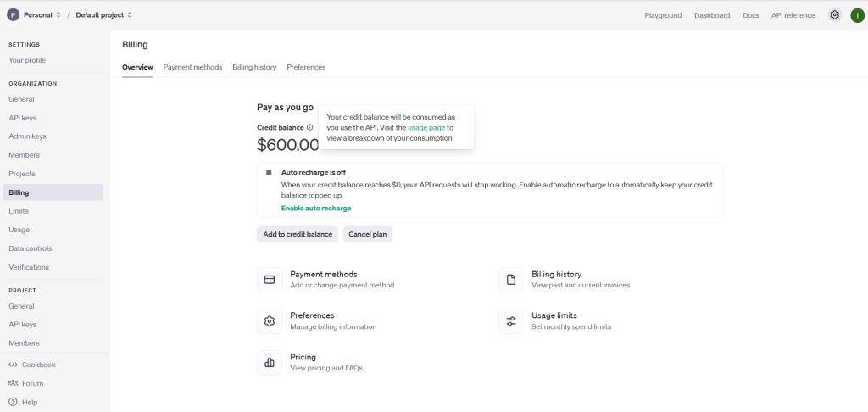
Task: Open Usage in the organization sidebar
Action: pos(19,230)
